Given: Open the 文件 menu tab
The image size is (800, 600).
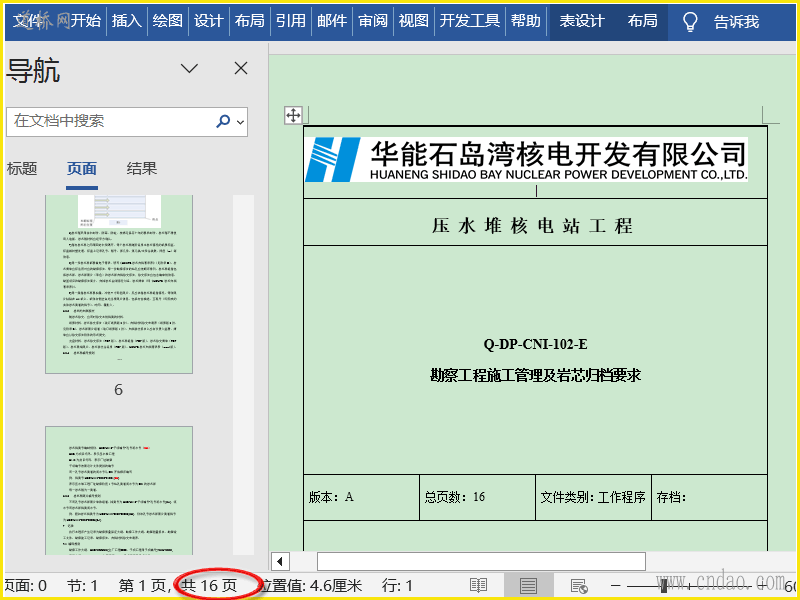Looking at the screenshot, I should pyautogui.click(x=28, y=21).
